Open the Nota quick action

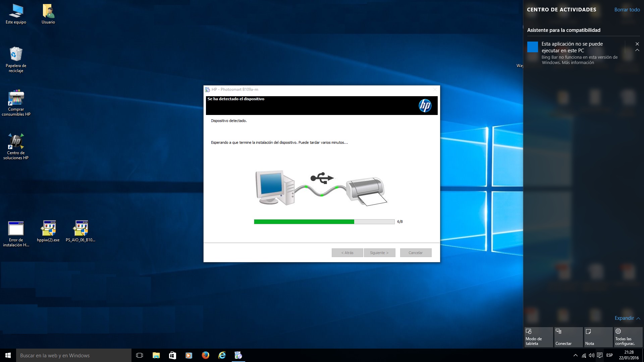598,337
